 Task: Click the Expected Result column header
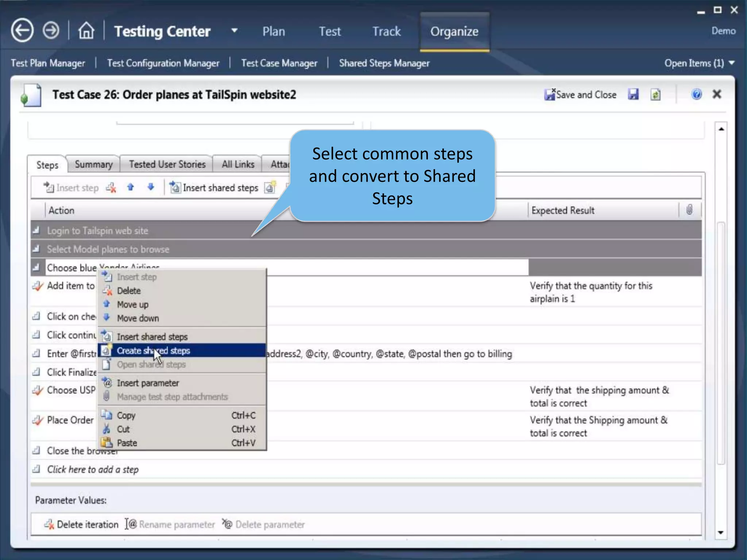563,210
